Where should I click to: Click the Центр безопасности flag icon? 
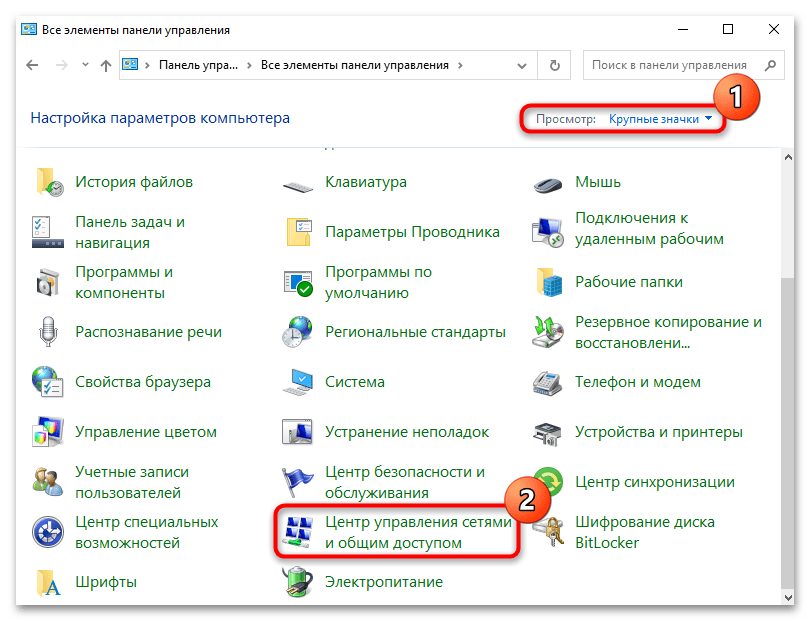pos(297,482)
